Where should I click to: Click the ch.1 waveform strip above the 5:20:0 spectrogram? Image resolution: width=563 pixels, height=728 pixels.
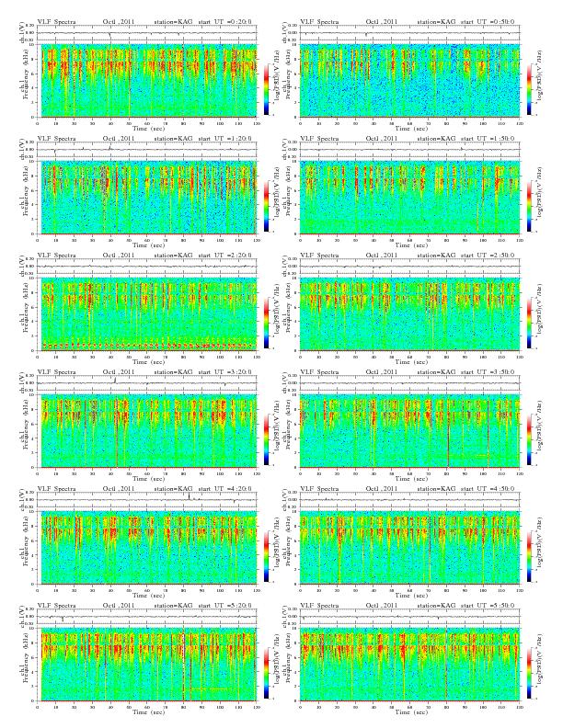pos(147,617)
